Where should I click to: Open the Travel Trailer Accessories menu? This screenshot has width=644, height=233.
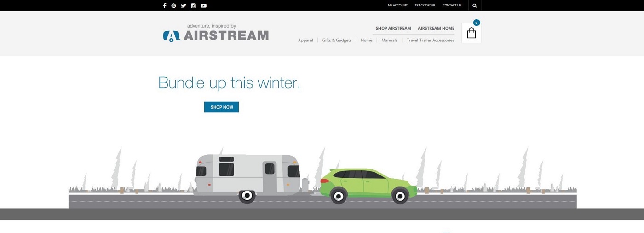tap(431, 40)
